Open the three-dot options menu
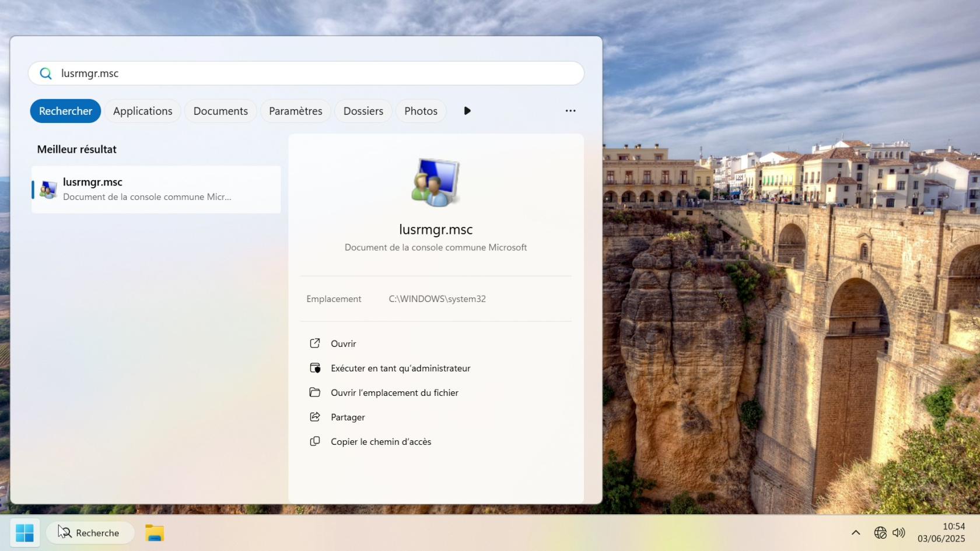Viewport: 980px width, 551px height. point(570,111)
